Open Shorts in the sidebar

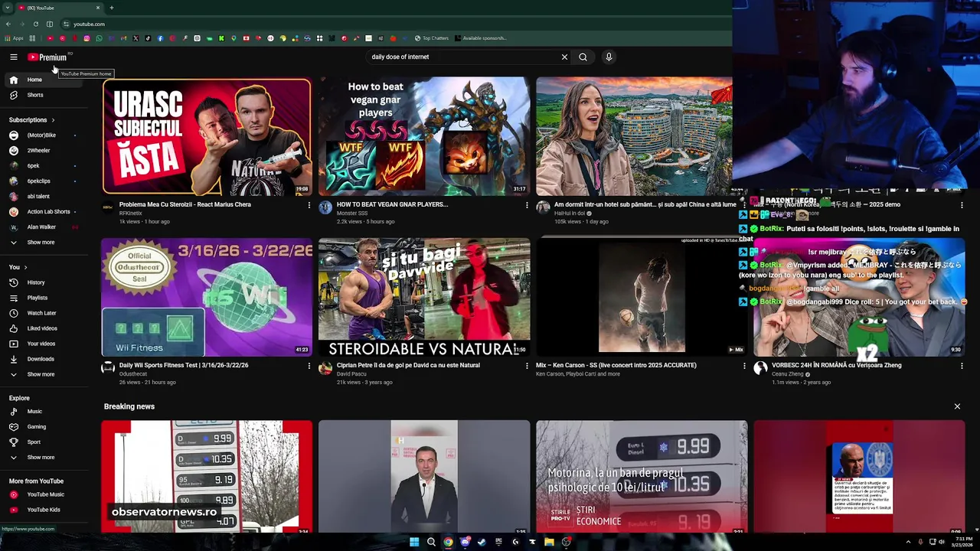click(x=45, y=95)
